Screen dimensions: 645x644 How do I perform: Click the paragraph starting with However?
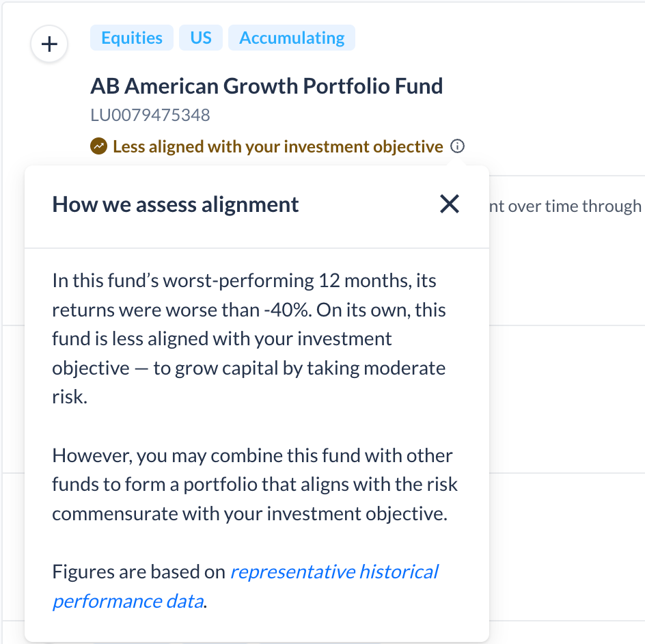pyautogui.click(x=255, y=485)
